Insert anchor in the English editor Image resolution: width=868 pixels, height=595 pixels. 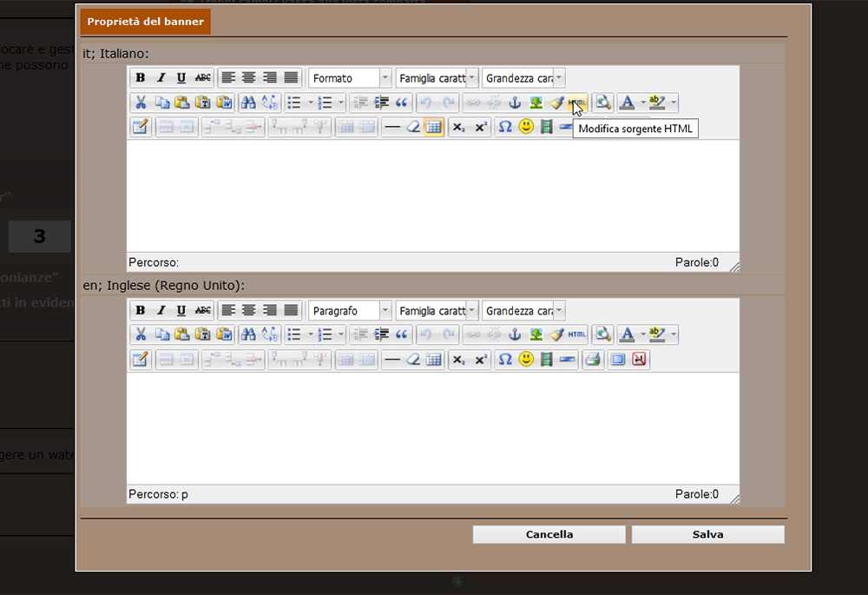(515, 334)
